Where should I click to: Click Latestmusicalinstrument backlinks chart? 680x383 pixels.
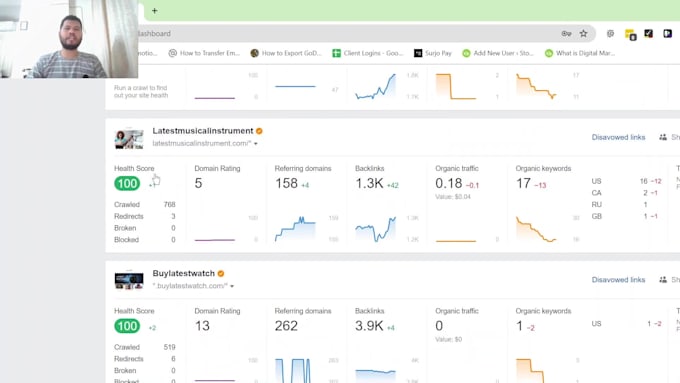pyautogui.click(x=376, y=228)
